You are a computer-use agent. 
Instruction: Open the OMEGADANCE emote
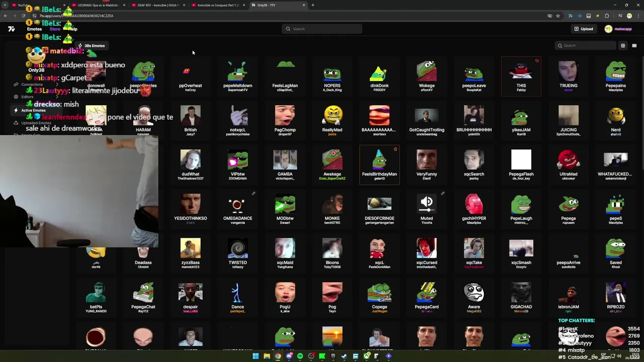[x=237, y=209]
